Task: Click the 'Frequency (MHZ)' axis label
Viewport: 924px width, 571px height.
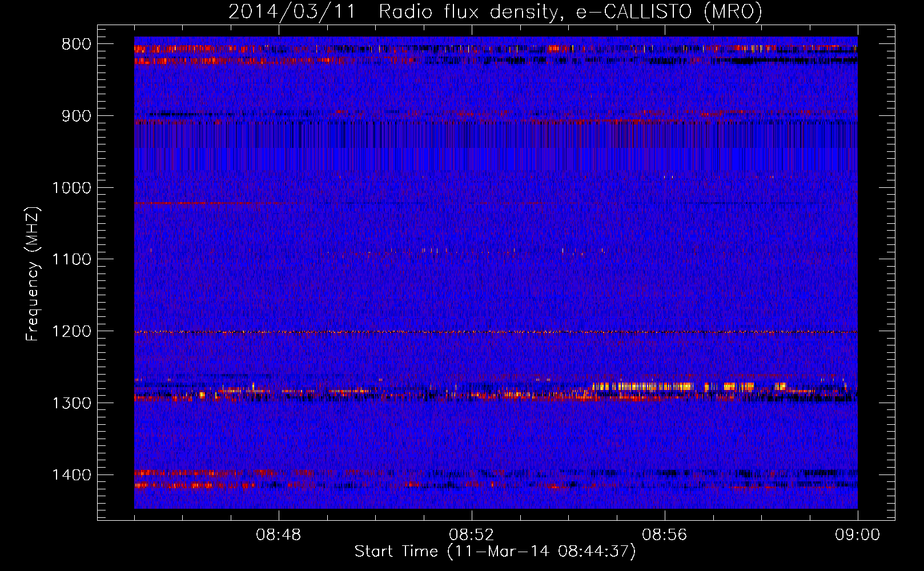Action: pyautogui.click(x=33, y=274)
